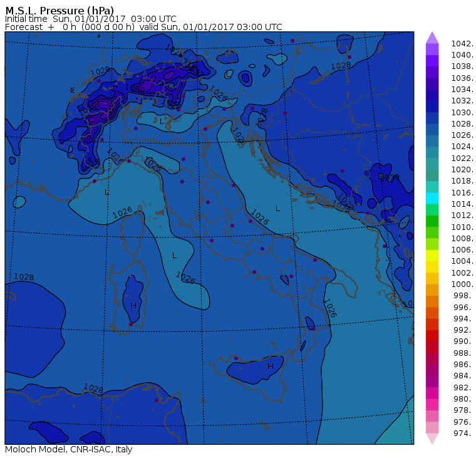
Task: Click the legend label '1000.'
Action: [x=462, y=284]
